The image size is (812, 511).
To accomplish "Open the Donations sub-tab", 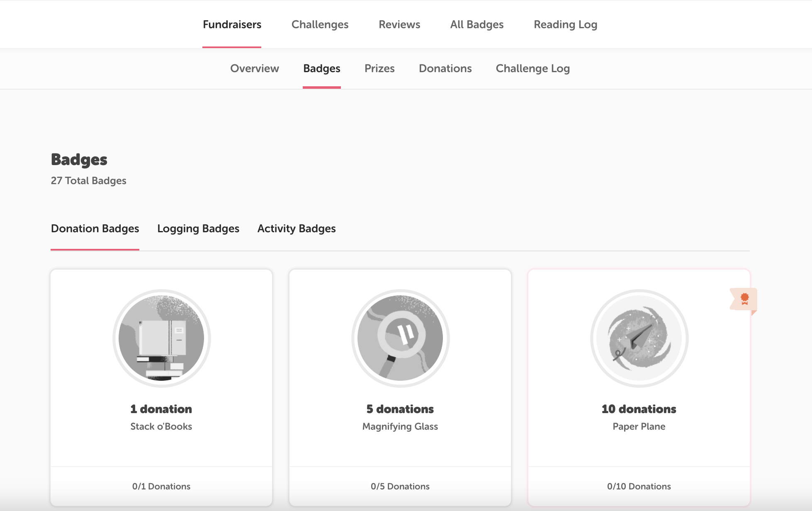I will [x=445, y=68].
